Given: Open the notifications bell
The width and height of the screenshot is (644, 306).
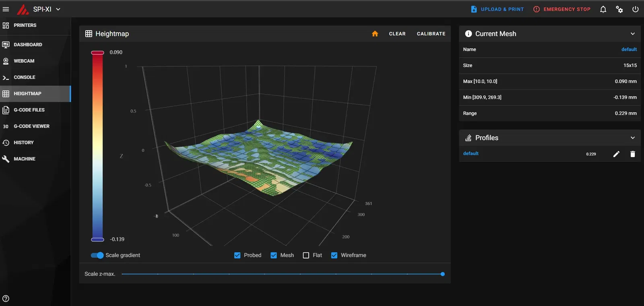Looking at the screenshot, I should [x=603, y=9].
